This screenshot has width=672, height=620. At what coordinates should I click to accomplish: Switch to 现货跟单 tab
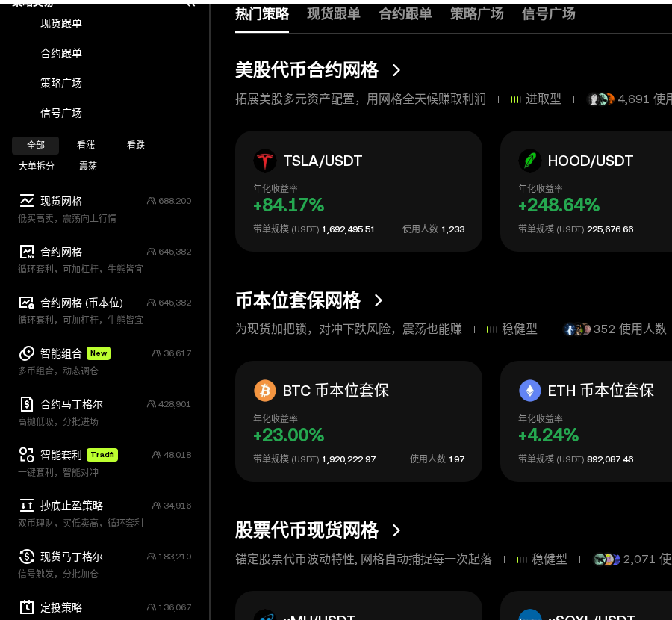(x=334, y=14)
